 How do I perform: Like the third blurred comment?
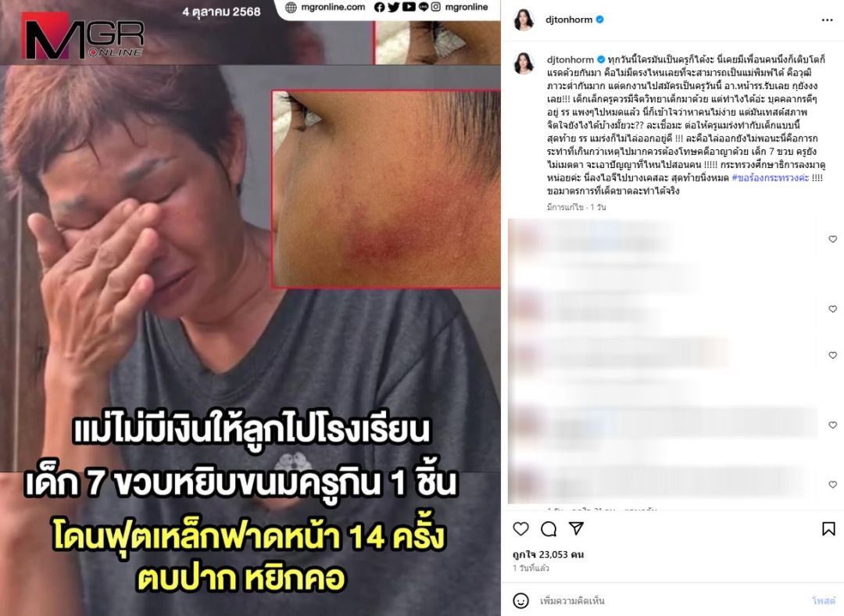833,356
